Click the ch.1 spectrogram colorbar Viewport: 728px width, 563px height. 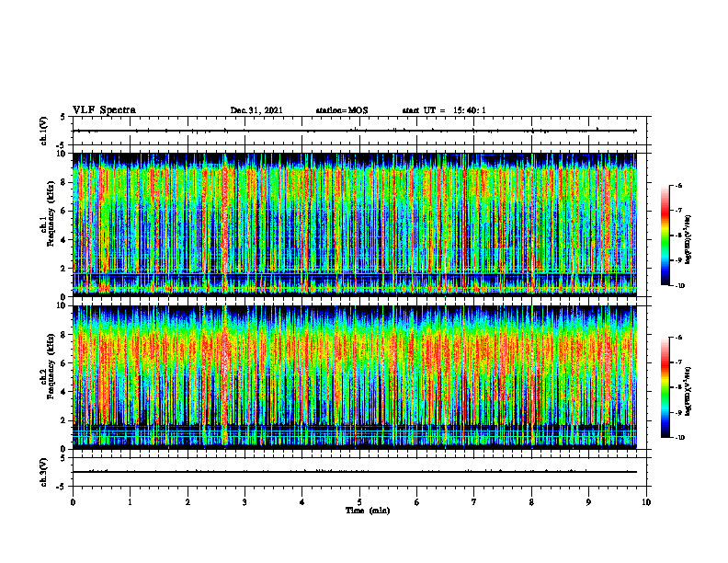point(665,236)
